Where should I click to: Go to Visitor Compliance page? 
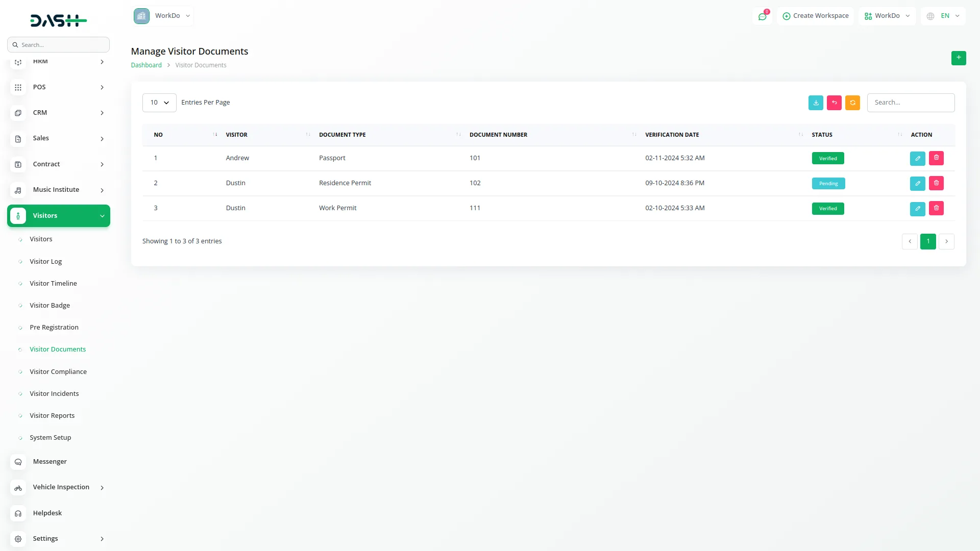58,371
